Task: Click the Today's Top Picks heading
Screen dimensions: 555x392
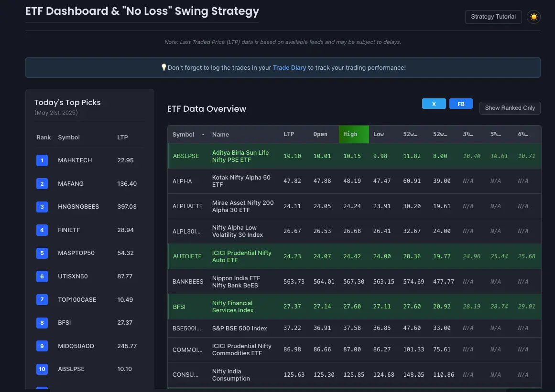Action: tap(67, 103)
